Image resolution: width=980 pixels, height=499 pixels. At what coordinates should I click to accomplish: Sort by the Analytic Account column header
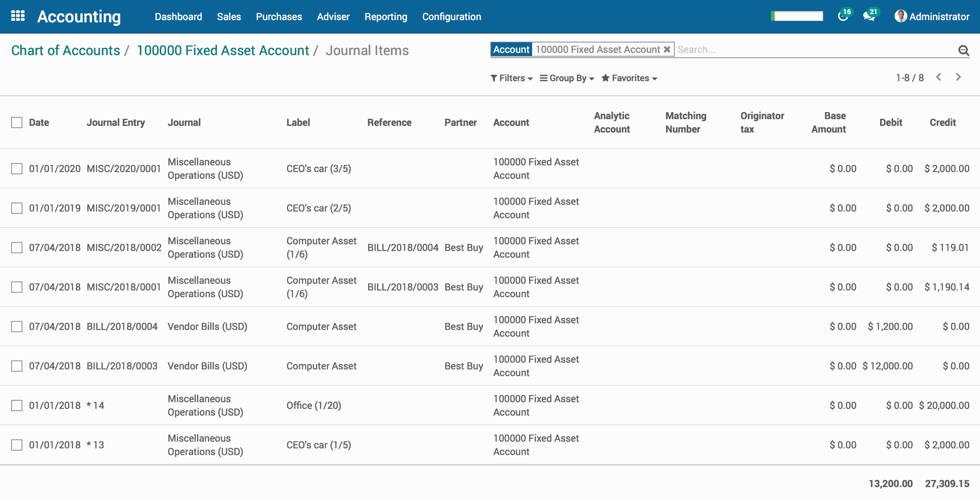click(612, 123)
